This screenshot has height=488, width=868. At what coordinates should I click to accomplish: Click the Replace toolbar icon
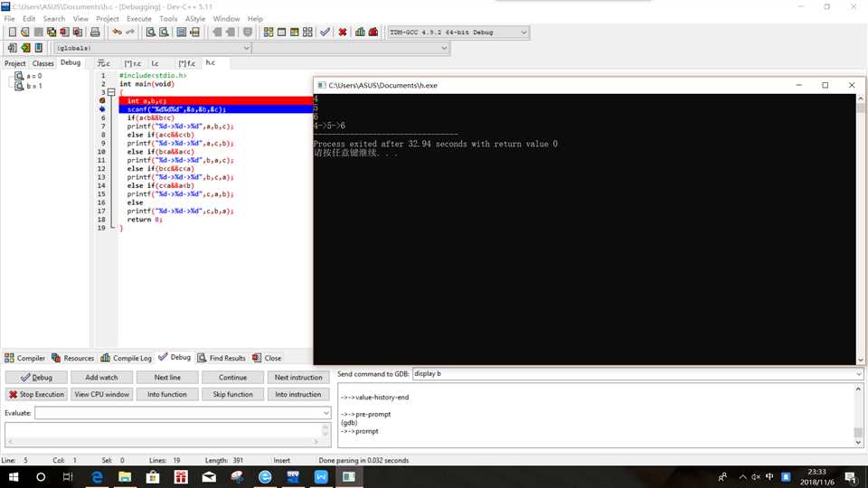(x=164, y=33)
